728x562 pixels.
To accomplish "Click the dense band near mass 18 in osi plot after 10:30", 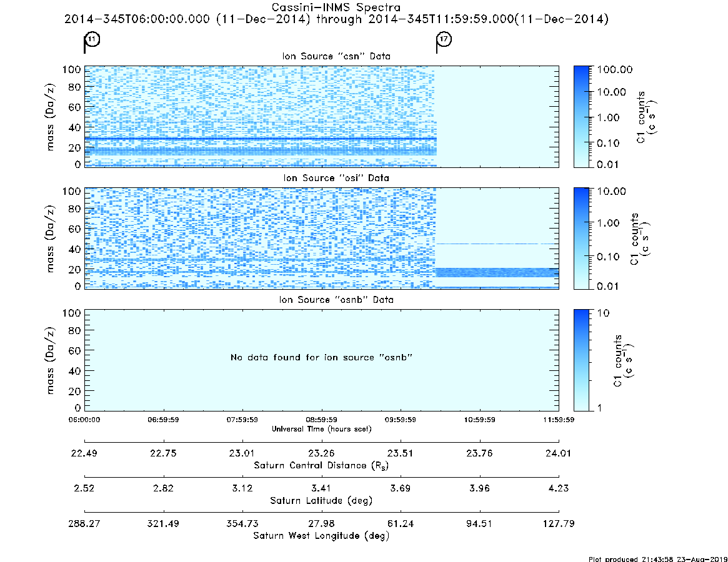I will point(497,272).
